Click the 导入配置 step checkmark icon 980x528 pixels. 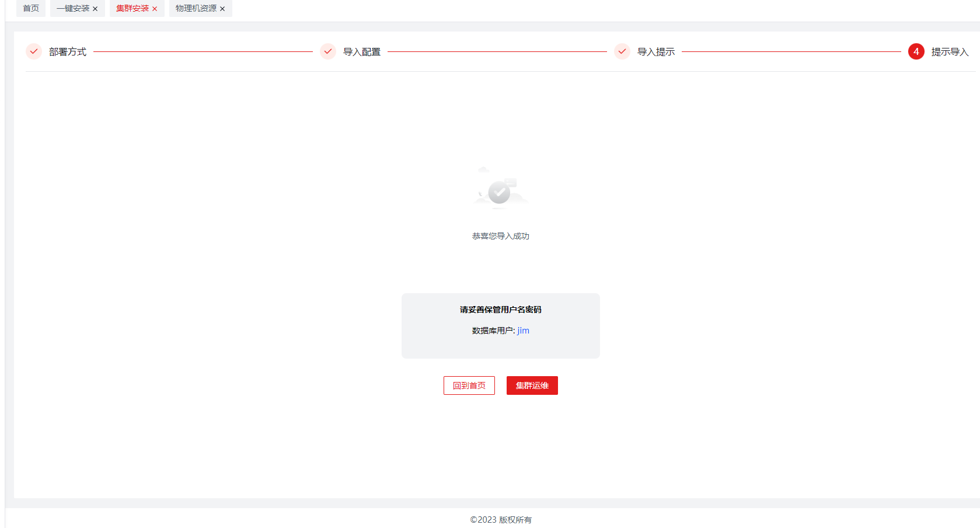[x=328, y=51]
